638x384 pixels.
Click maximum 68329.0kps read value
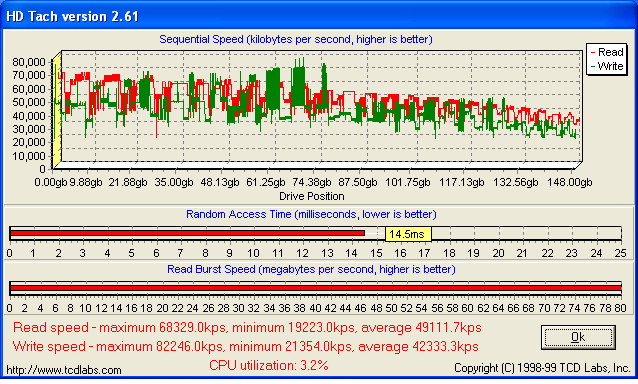pos(164,327)
